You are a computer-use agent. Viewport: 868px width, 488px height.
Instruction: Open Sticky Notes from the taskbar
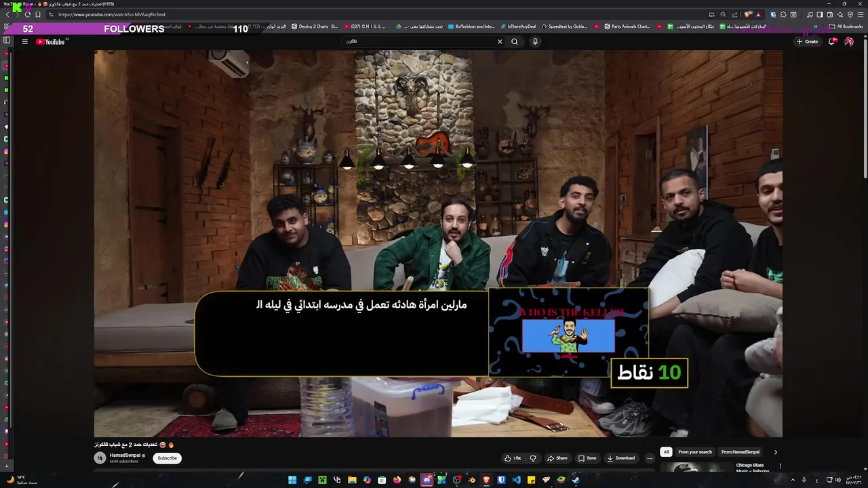click(x=531, y=480)
